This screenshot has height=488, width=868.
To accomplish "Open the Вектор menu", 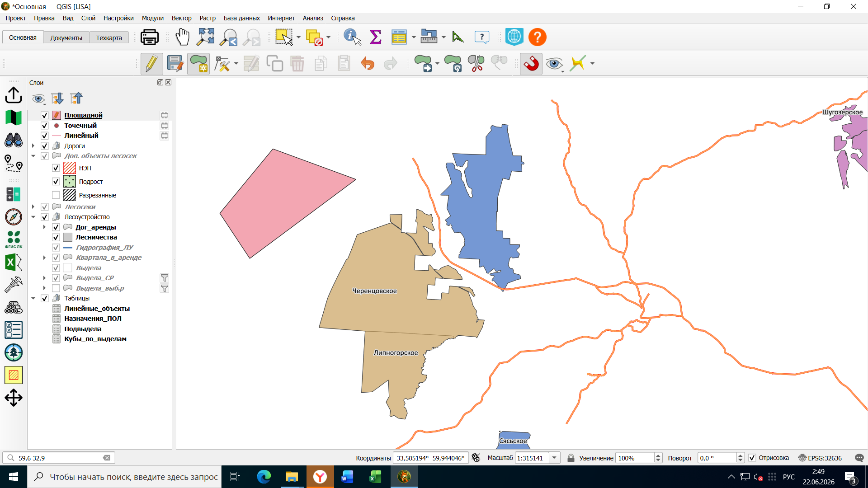I will click(x=181, y=18).
